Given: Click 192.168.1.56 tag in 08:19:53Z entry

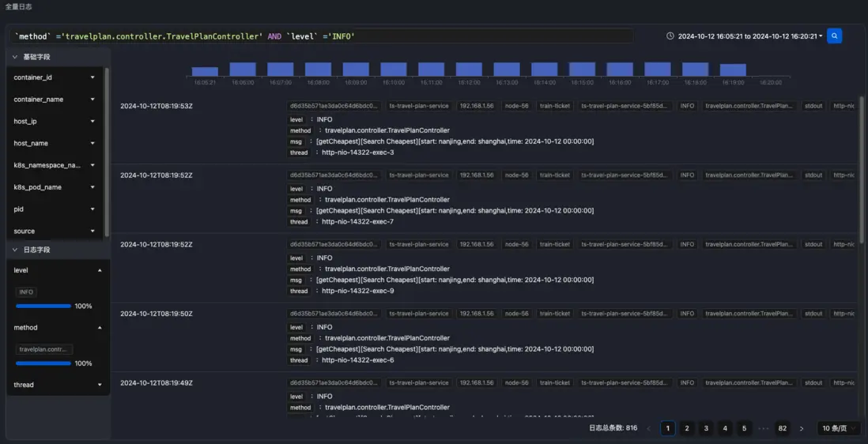Looking at the screenshot, I should [477, 106].
